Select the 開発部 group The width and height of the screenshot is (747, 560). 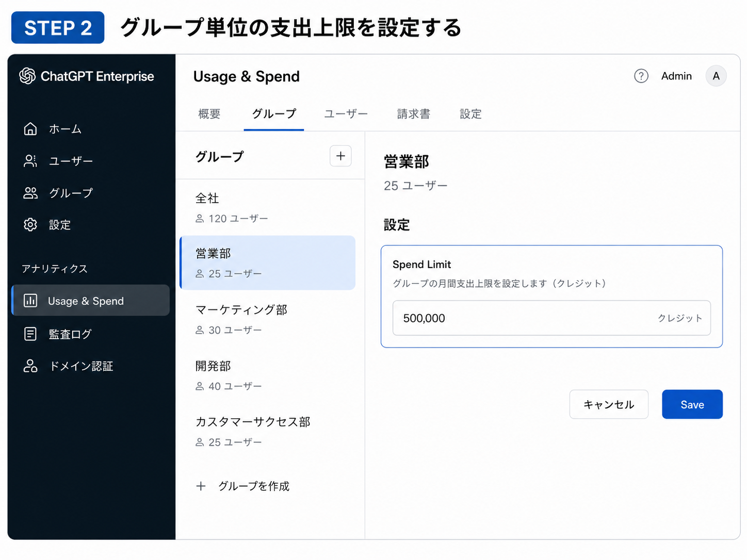click(x=267, y=375)
